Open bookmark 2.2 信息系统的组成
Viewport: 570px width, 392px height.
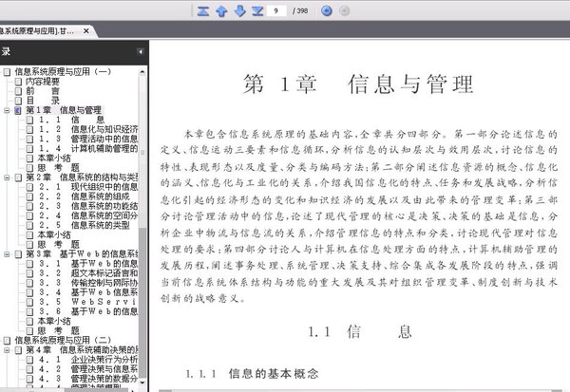click(x=84, y=196)
